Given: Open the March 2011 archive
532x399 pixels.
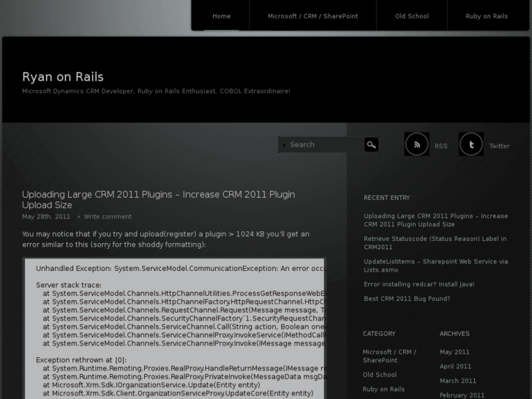Looking at the screenshot, I should [x=457, y=381].
